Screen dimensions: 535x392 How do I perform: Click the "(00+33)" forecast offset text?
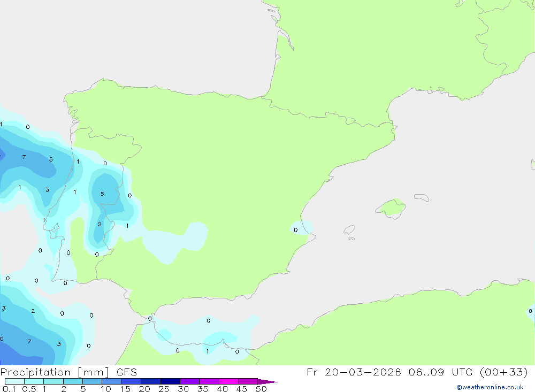pos(503,372)
